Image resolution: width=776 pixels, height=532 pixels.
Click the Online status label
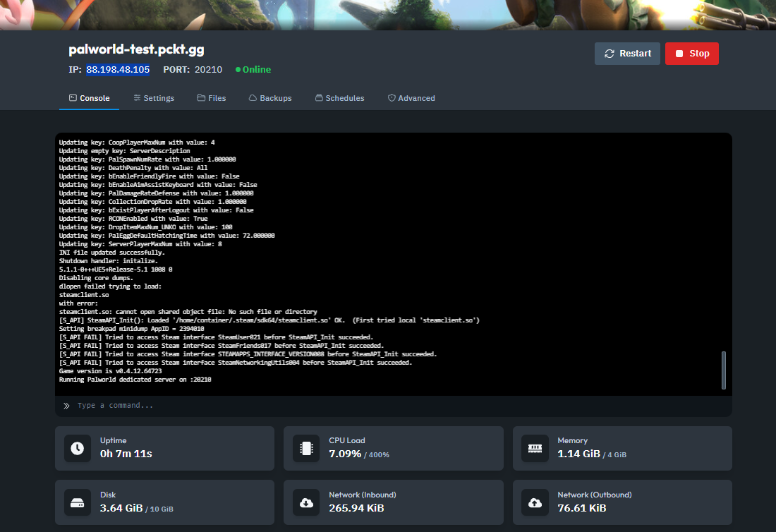pos(256,70)
